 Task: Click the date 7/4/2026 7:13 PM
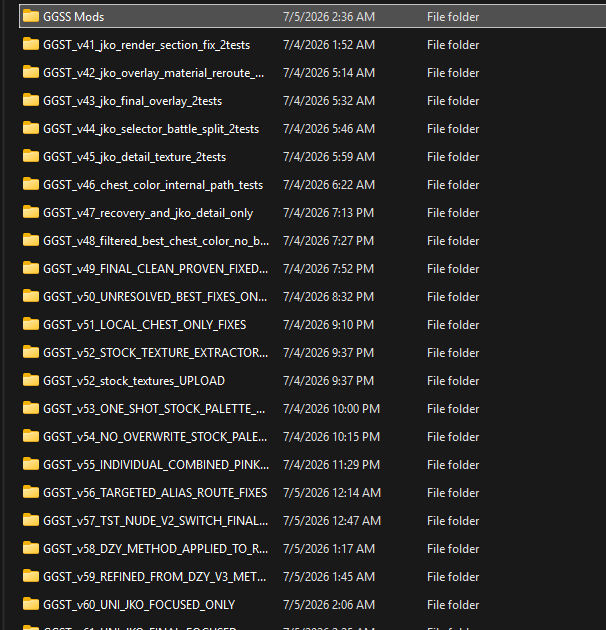pyautogui.click(x=328, y=213)
